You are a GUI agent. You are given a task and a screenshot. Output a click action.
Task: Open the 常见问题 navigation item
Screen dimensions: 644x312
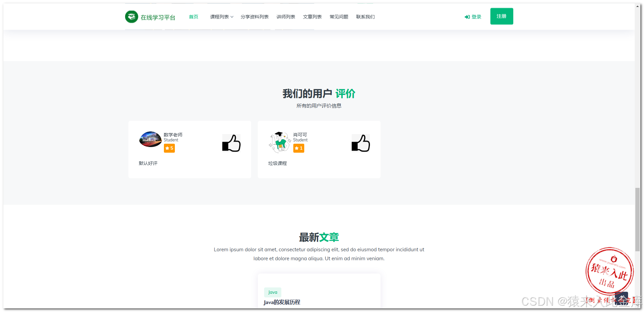tap(339, 17)
